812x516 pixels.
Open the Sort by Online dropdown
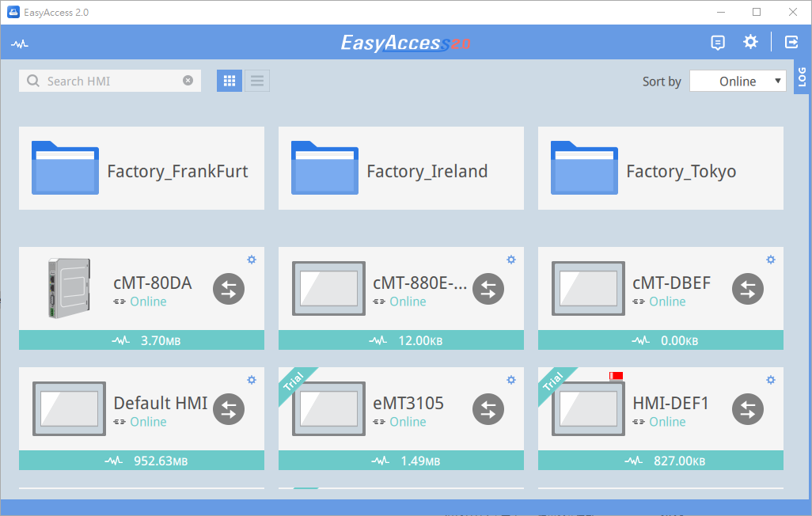tap(738, 82)
